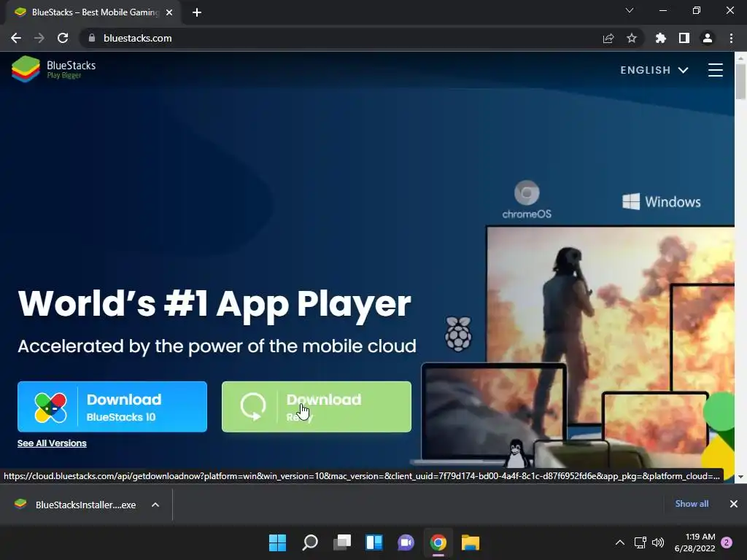Viewport: 747px width, 560px height.
Task: Open the hamburger menu on the BlueStacks site
Action: click(715, 70)
